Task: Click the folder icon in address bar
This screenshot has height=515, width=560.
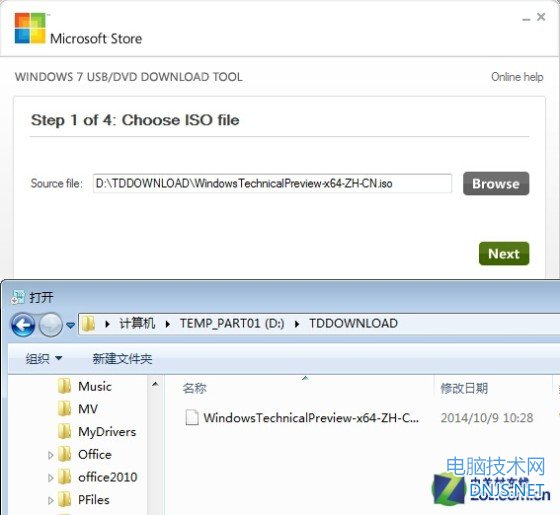Action: pos(88,324)
